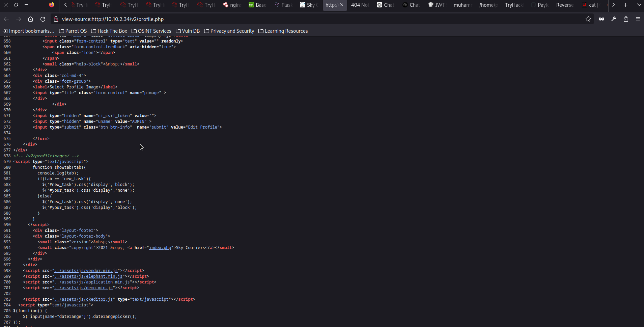
Task: Close the active view-source tab
Action: click(342, 5)
